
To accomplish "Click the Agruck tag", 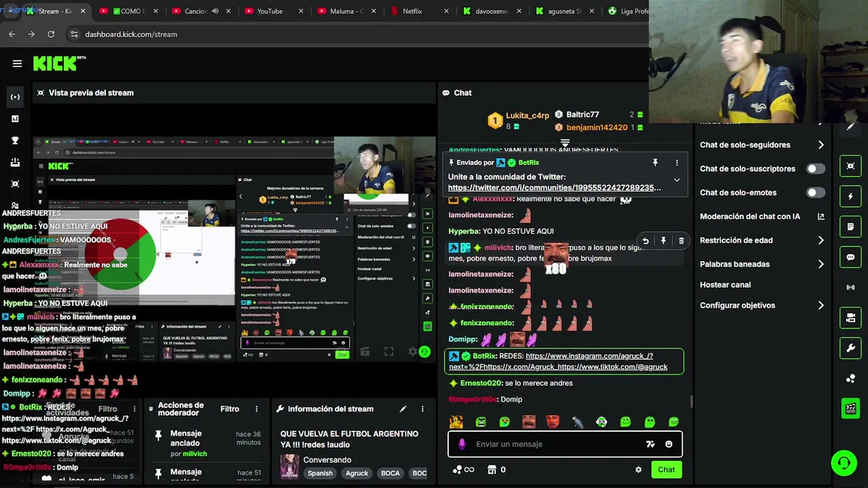I will [357, 473].
